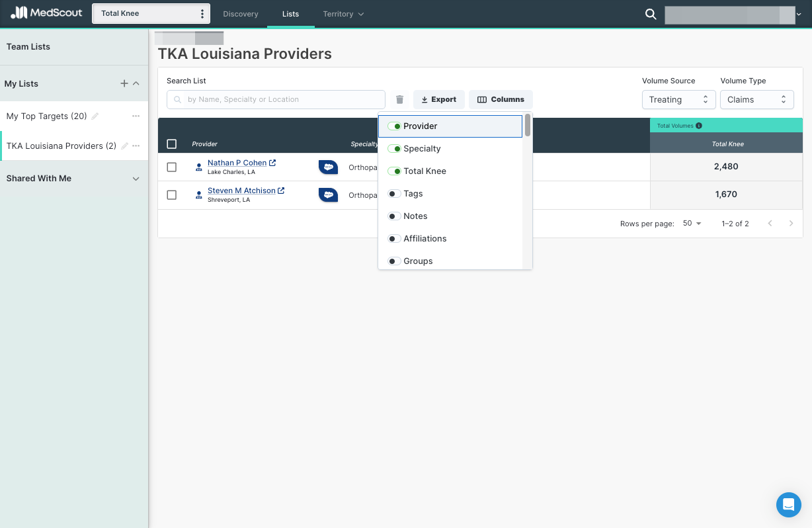Enable the Notes column

coord(394,216)
